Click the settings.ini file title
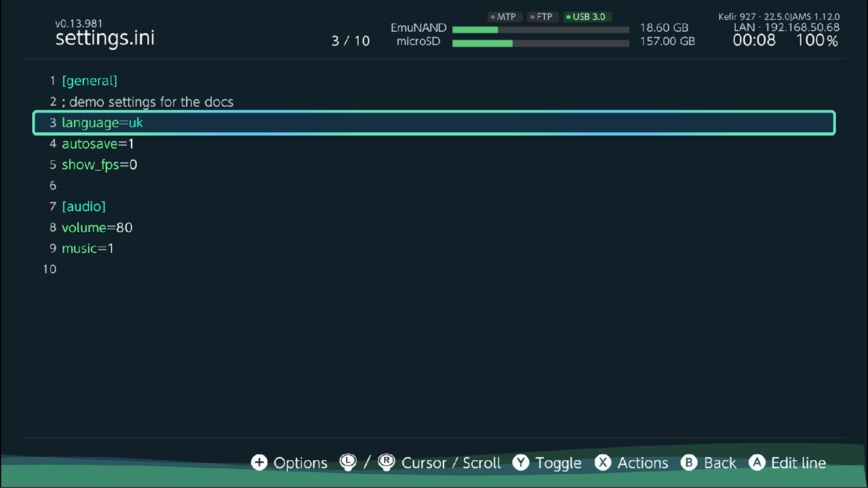The image size is (868, 488). [105, 38]
